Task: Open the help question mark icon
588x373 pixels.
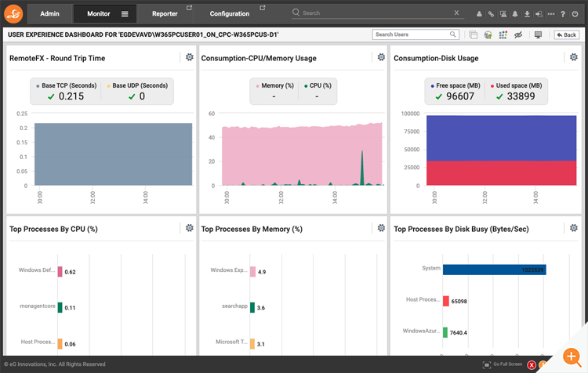Action: pyautogui.click(x=563, y=14)
